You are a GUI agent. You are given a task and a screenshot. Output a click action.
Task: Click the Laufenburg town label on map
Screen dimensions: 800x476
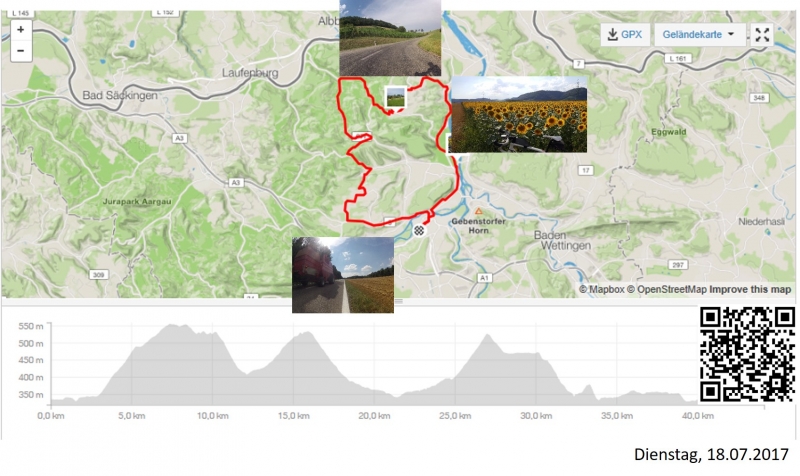point(250,73)
